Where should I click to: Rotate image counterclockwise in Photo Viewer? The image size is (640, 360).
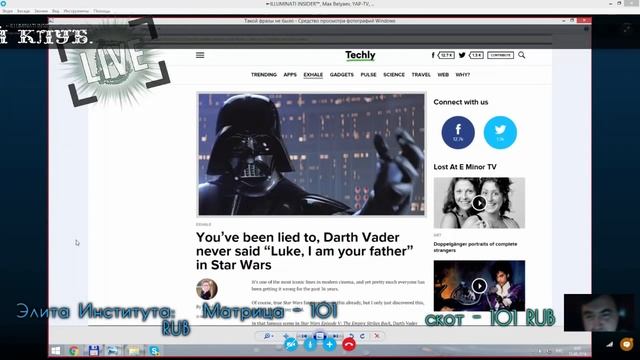pyautogui.click(x=351, y=336)
